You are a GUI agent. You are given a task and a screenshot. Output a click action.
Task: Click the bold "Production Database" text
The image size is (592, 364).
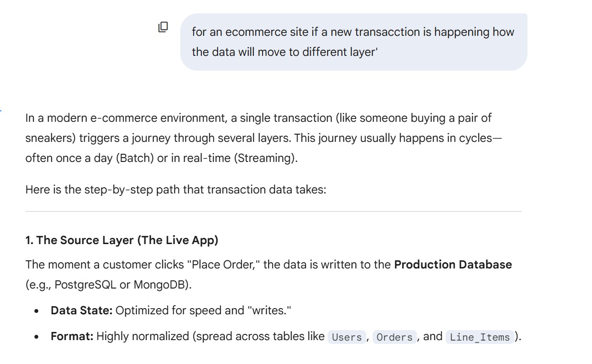452,265
